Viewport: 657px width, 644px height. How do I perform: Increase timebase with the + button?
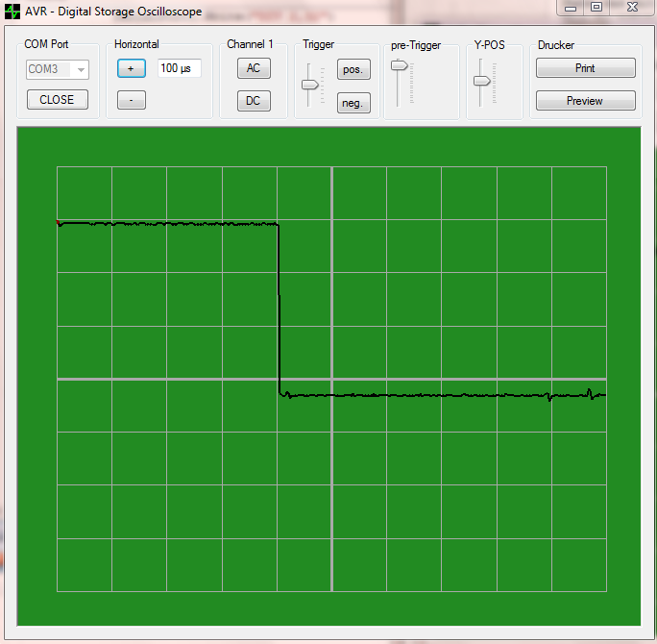point(132,68)
